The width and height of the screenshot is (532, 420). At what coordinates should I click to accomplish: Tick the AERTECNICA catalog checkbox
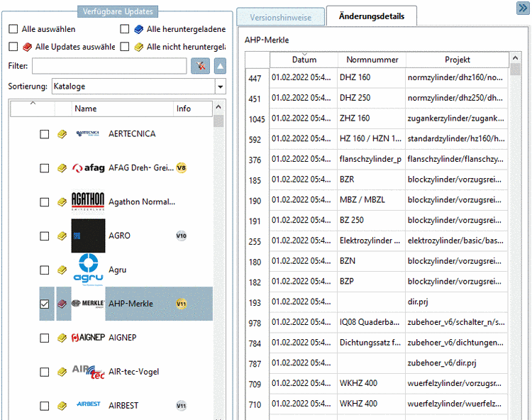pos(45,134)
